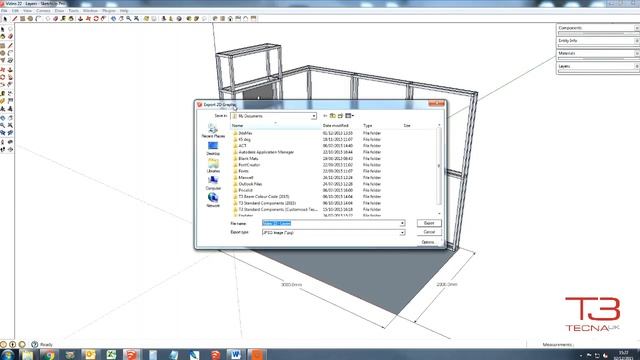Choose the Scale tool in left tool palette

tap(3, 84)
